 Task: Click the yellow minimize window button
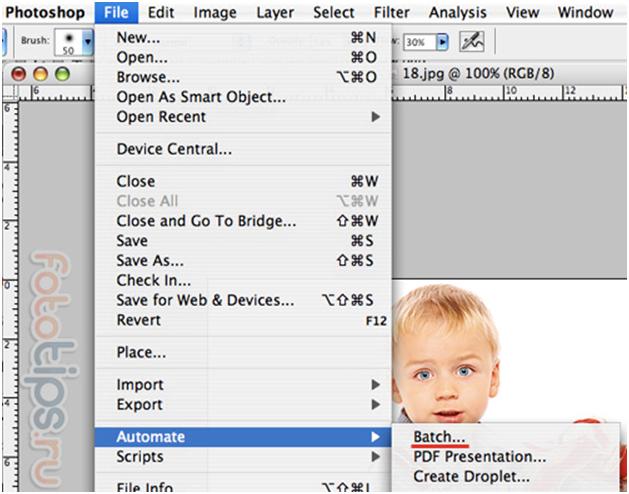click(x=41, y=75)
